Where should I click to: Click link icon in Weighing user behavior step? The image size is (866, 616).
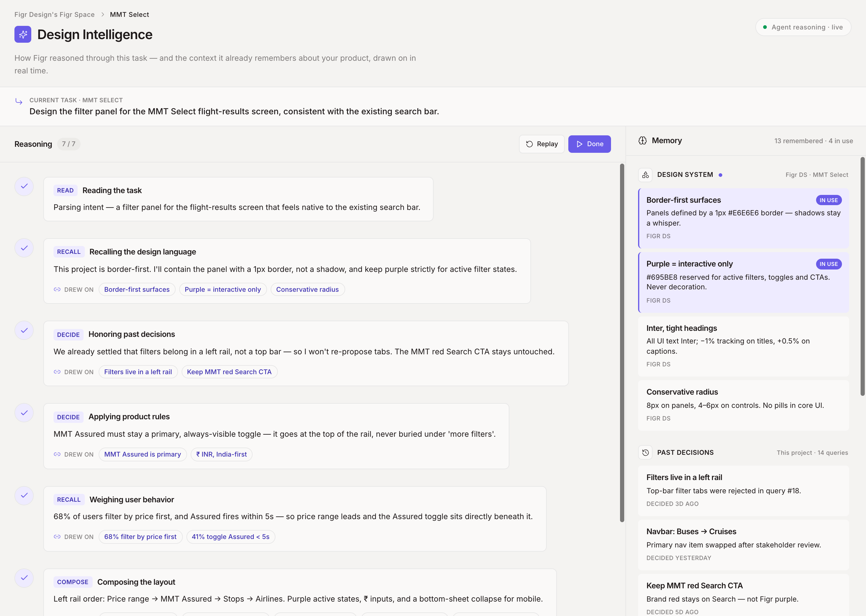click(x=57, y=537)
